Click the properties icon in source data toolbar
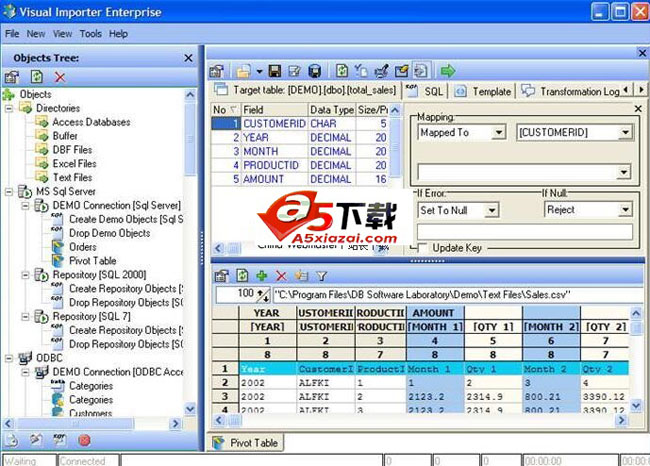Image resolution: width=650 pixels, height=466 pixels. (x=222, y=276)
